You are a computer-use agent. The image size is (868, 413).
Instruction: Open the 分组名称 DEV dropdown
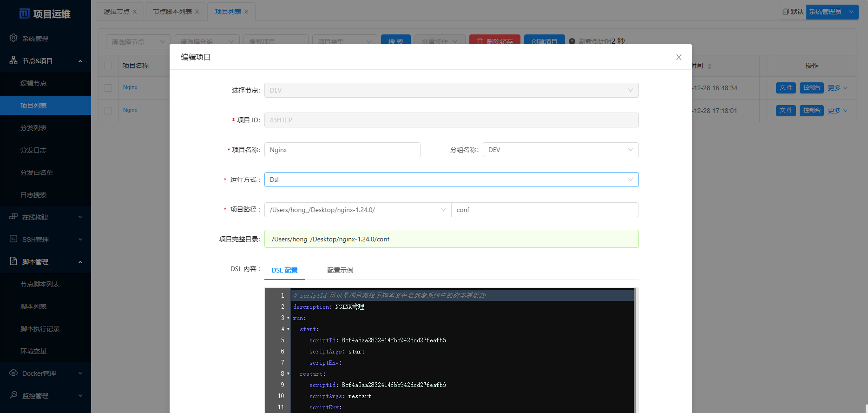[560, 150]
